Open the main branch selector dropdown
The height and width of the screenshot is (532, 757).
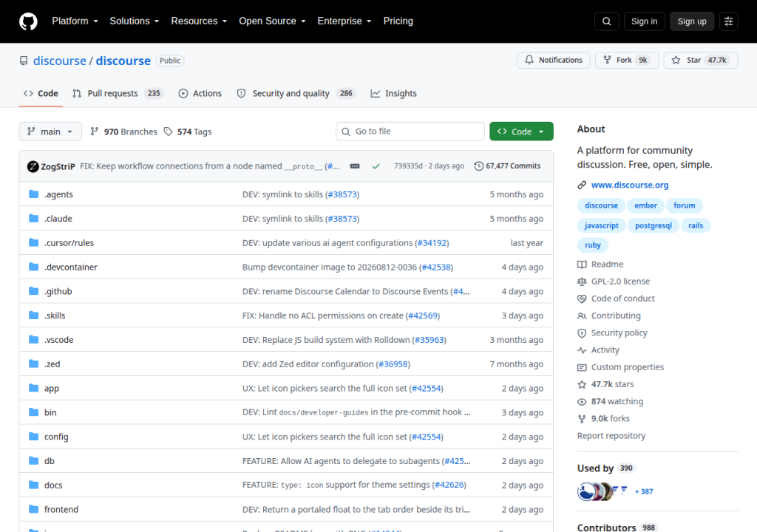click(50, 132)
